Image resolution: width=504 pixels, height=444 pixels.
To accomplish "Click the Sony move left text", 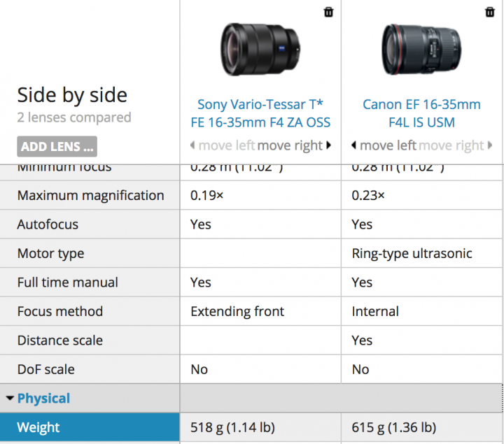I will [x=227, y=145].
